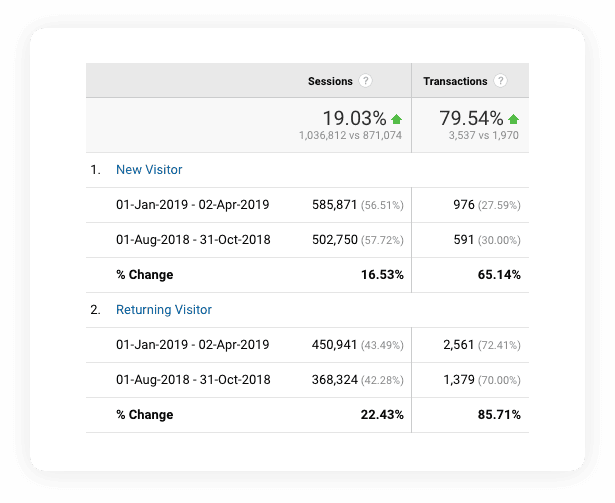Sort by the Sessions column header
The width and height of the screenshot is (615, 503).
(x=330, y=81)
